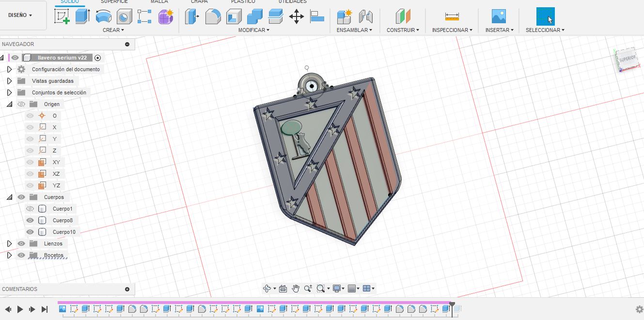Select the Offset Face tool
Screen dimensions: 644x320
click(x=276, y=17)
